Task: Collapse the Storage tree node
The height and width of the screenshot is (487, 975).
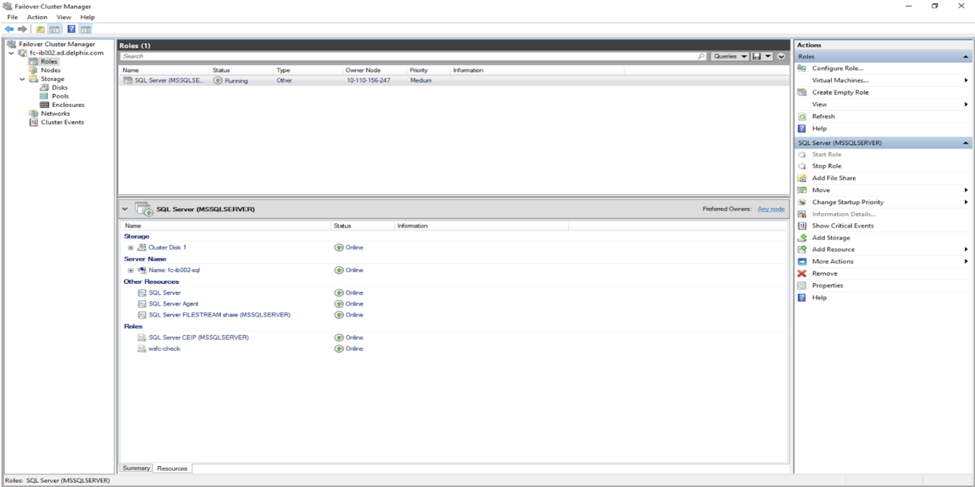Action: pos(23,79)
